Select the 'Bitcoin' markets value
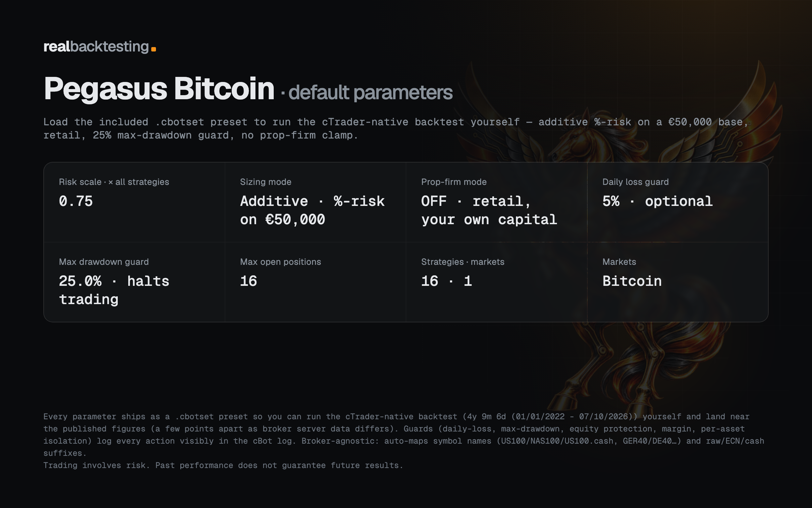The image size is (812, 508). click(x=632, y=281)
